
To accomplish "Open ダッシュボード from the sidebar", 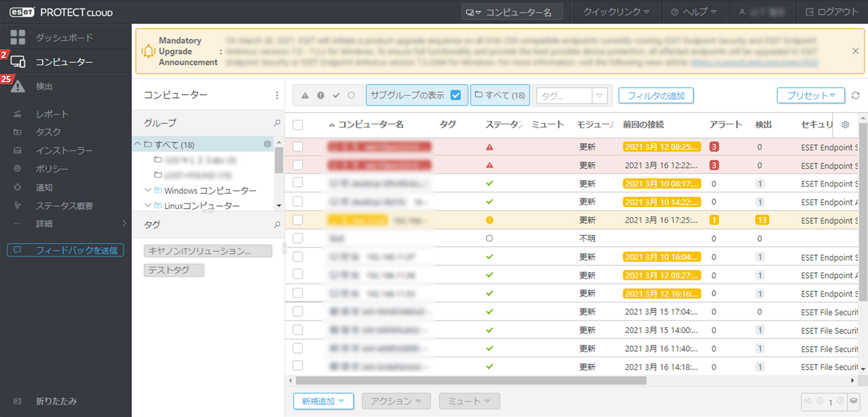I will [x=64, y=38].
